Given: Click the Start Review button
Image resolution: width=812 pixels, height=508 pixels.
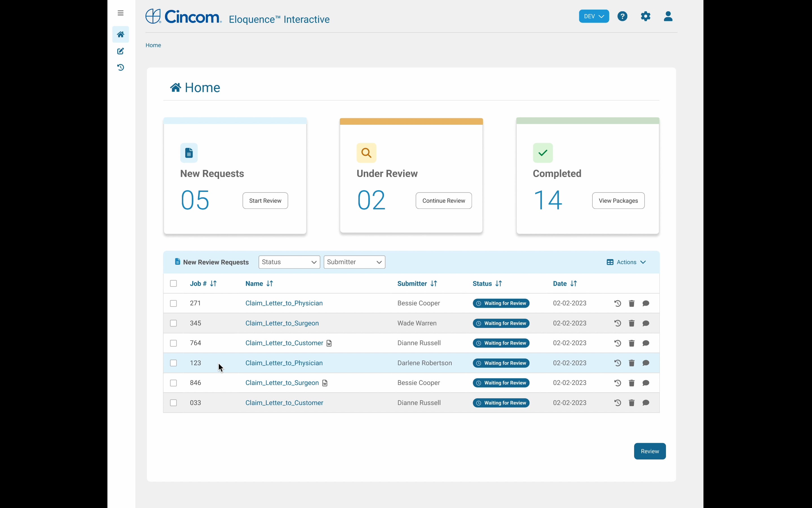Looking at the screenshot, I should point(265,201).
